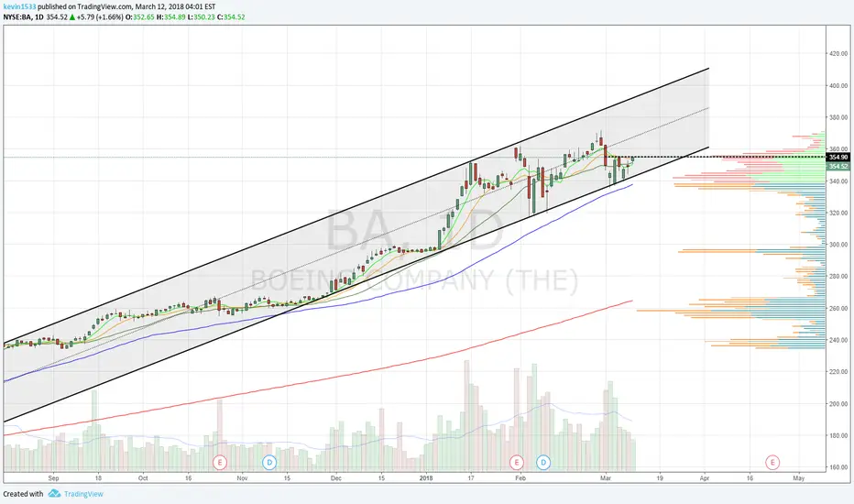854x504 pixels.
Task: Click the open value O:352.65
Action: coord(140,16)
